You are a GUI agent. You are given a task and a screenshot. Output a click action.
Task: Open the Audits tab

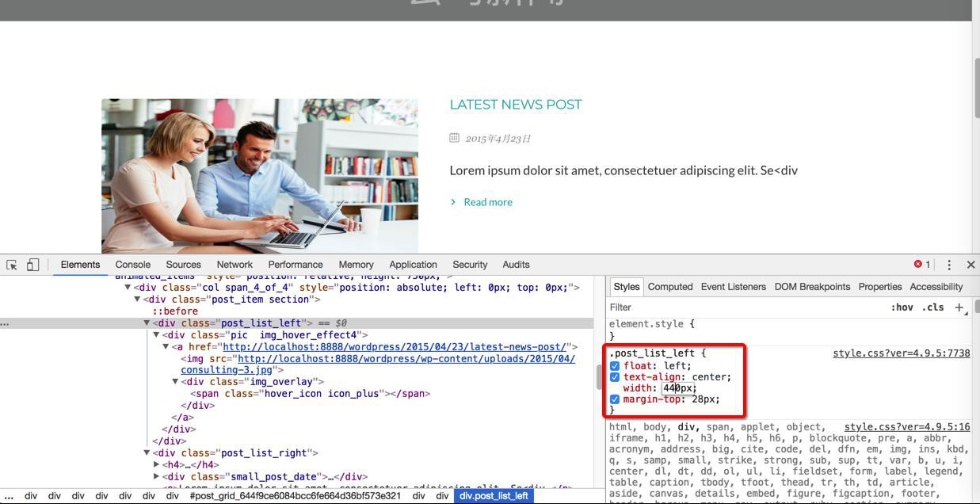pyautogui.click(x=516, y=265)
